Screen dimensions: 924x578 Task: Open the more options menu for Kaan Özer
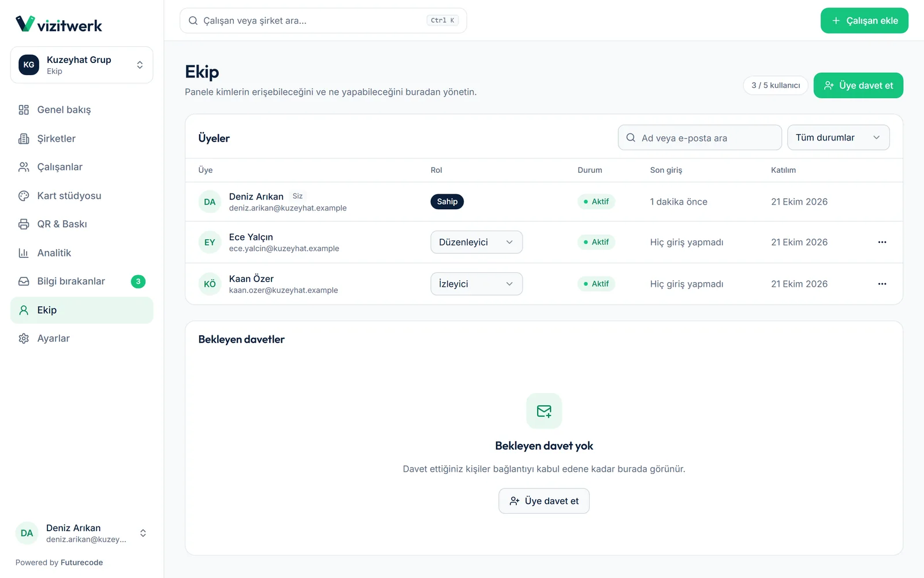tap(882, 284)
